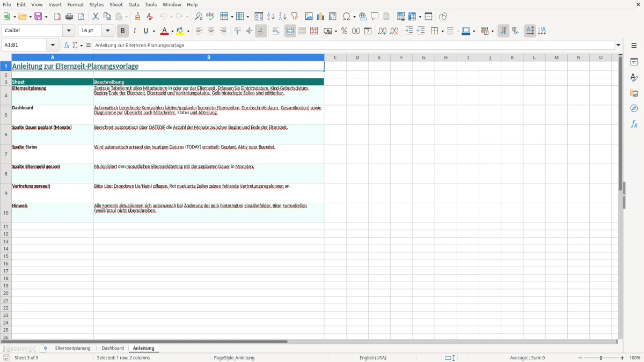The height and width of the screenshot is (362, 644).
Task: Open sidebar Navigator compass icon
Action: 634,109
